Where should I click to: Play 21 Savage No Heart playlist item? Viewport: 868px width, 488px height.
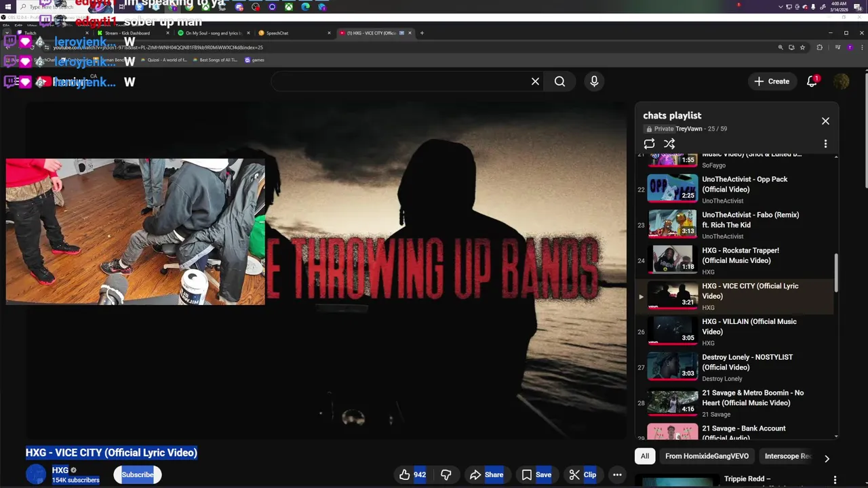[736, 403]
